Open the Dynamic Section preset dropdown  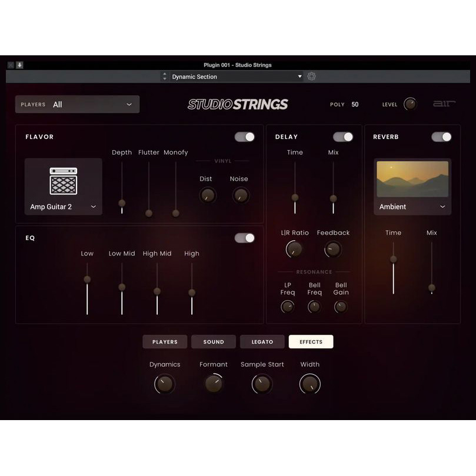click(x=236, y=76)
